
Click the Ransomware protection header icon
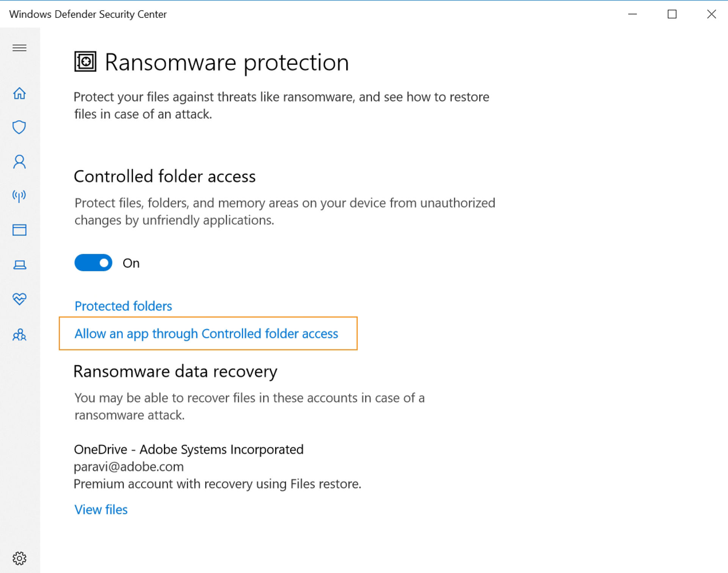click(85, 61)
